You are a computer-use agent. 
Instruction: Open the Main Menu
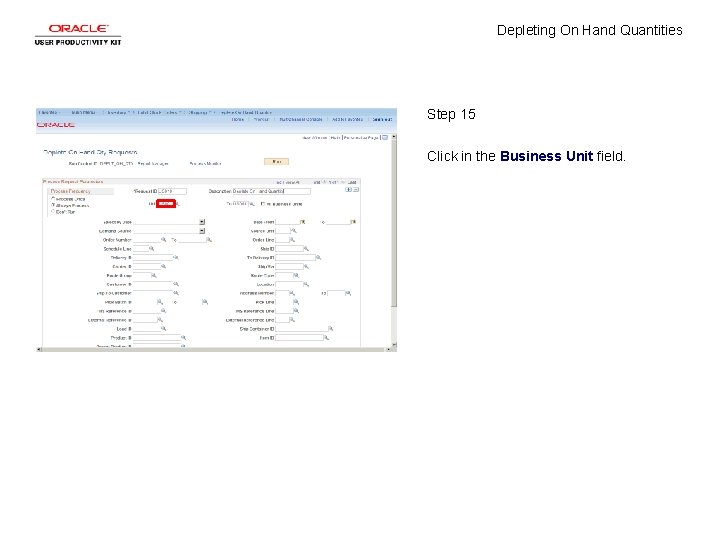[x=84, y=112]
